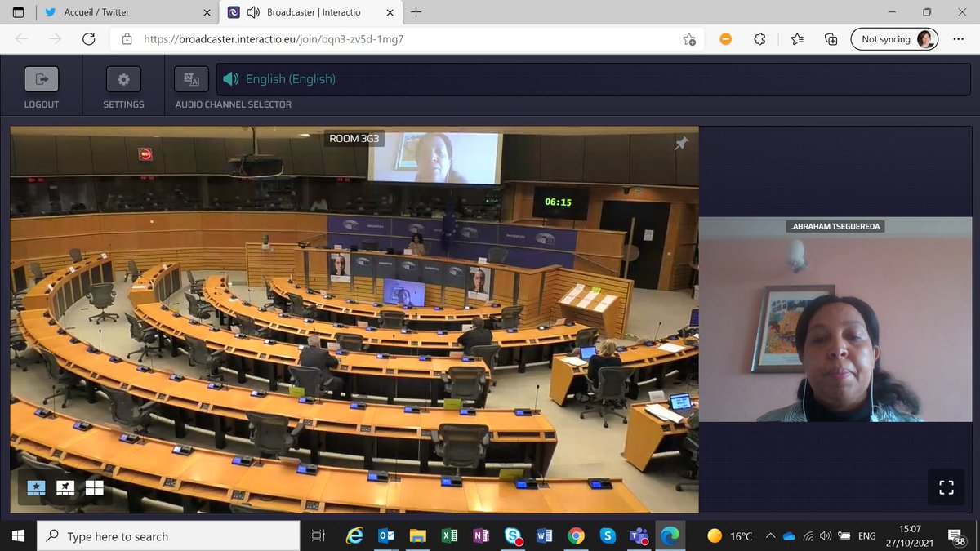Open the Collections panel

pyautogui.click(x=831, y=39)
